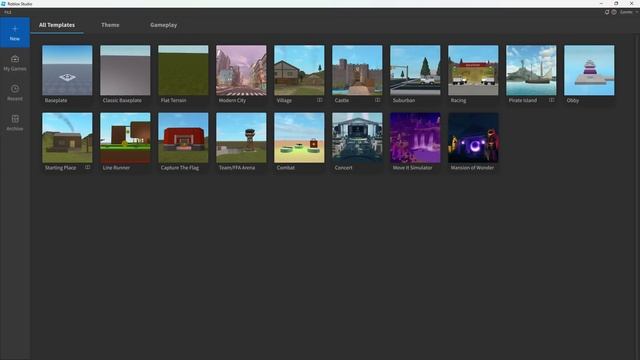The height and width of the screenshot is (360, 640).
Task: Click the Line Runner label text
Action: pyautogui.click(x=116, y=168)
